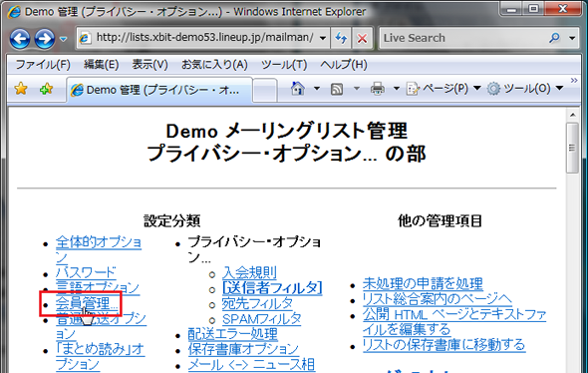588x373 pixels.
Task: Open the お気に入り(A) menu
Action: point(214,65)
